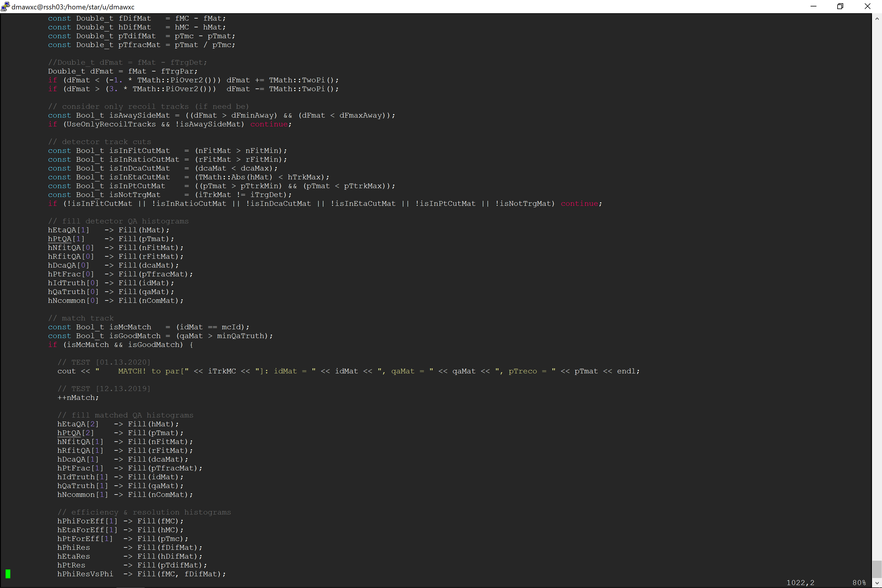Close the PuTTY terminal window
This screenshot has height=588, width=882.
[x=867, y=6]
